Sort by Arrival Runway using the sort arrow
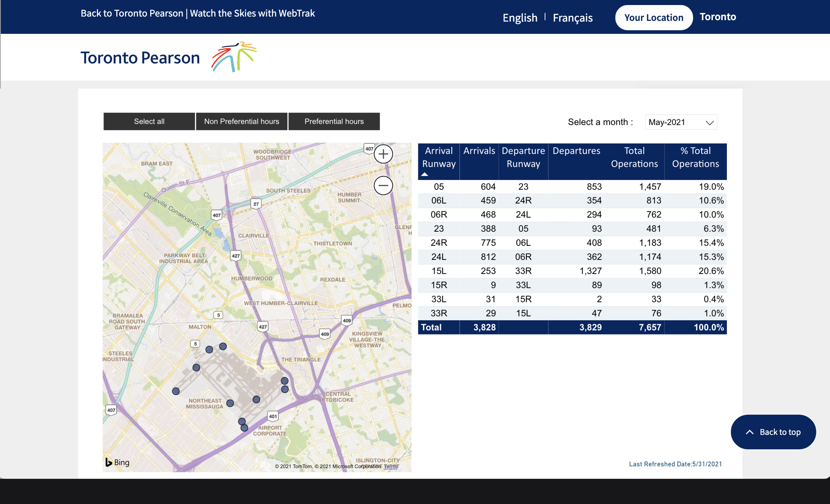 point(424,174)
